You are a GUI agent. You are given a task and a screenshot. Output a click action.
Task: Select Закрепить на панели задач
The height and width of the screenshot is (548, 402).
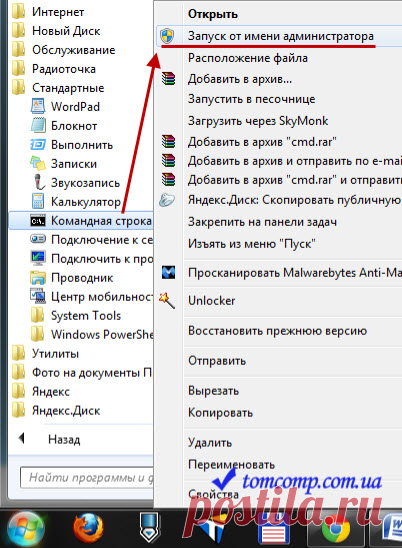coord(262,222)
